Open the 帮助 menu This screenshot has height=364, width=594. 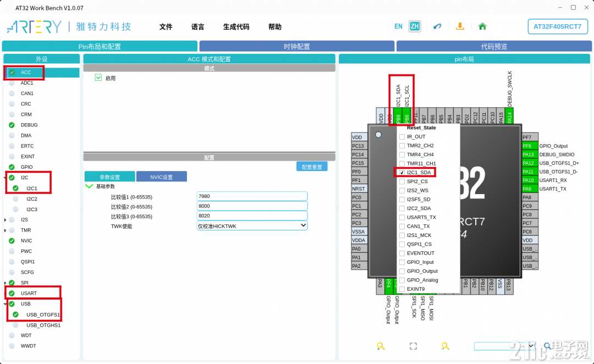point(274,27)
